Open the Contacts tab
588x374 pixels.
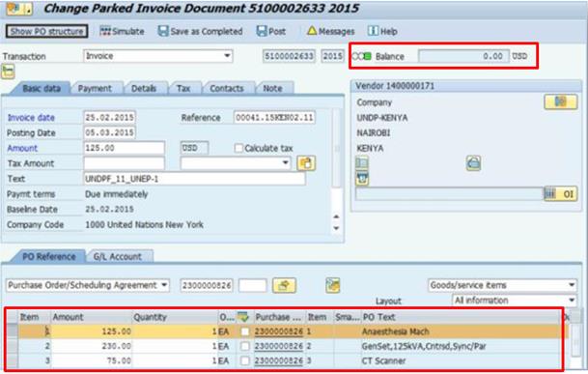tap(227, 88)
